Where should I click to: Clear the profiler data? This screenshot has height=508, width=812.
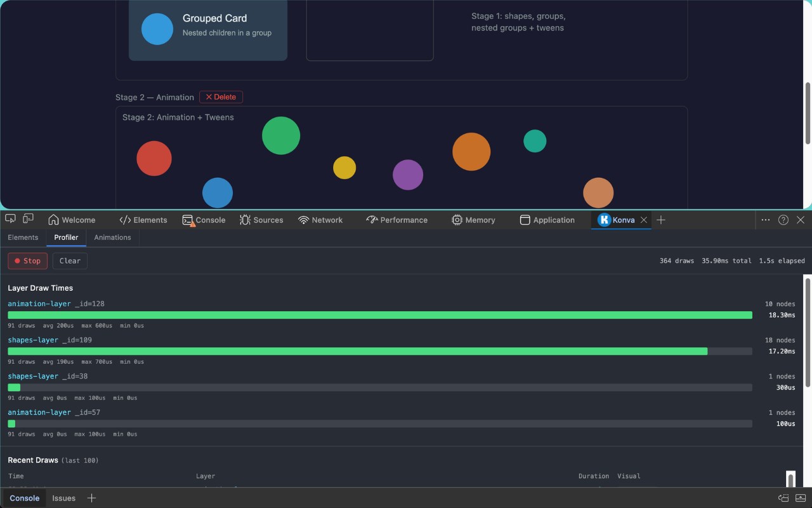[70, 260]
